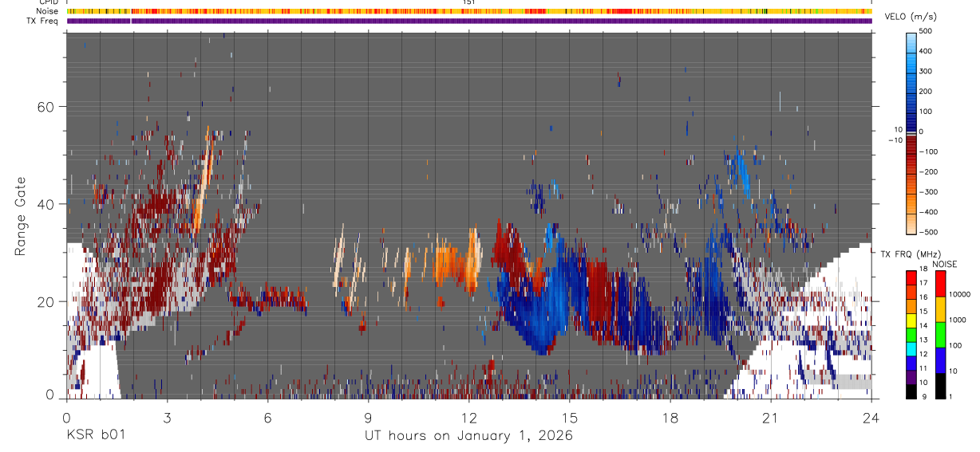Click the '400' label on the velocity scale
The image size is (980, 452).
(x=926, y=51)
